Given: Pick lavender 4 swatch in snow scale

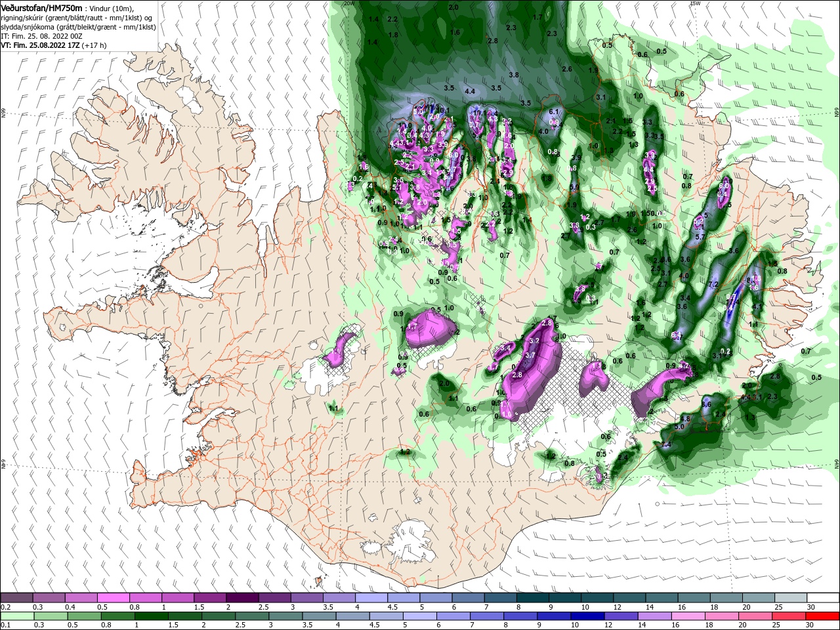Looking at the screenshot, I should (x=371, y=598).
